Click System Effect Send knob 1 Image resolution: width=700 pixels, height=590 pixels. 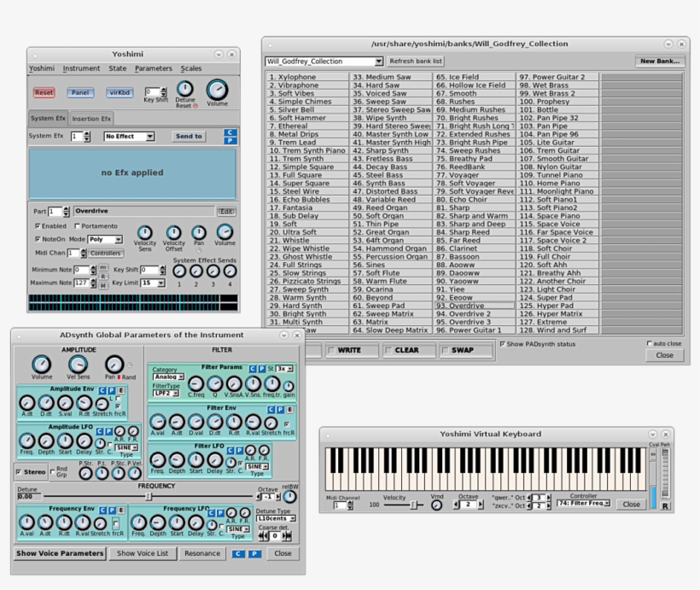click(179, 272)
